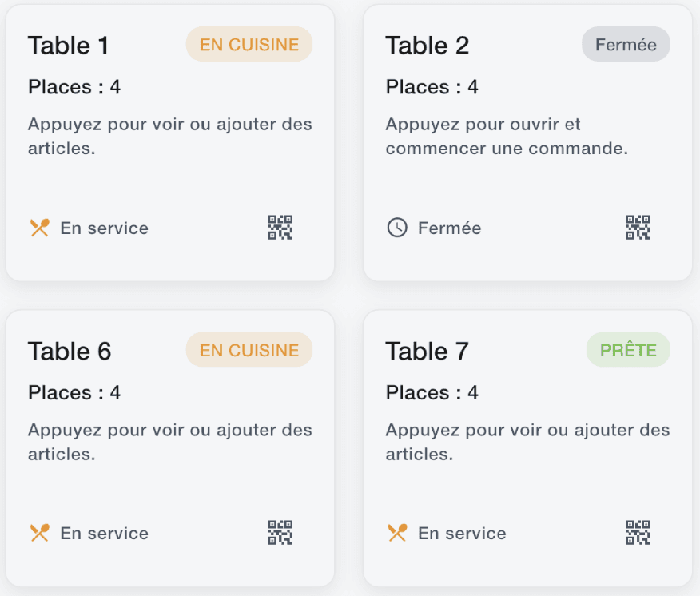Click the 'Fermée' status text on Table 2
This screenshot has width=700, height=596.
tap(449, 228)
